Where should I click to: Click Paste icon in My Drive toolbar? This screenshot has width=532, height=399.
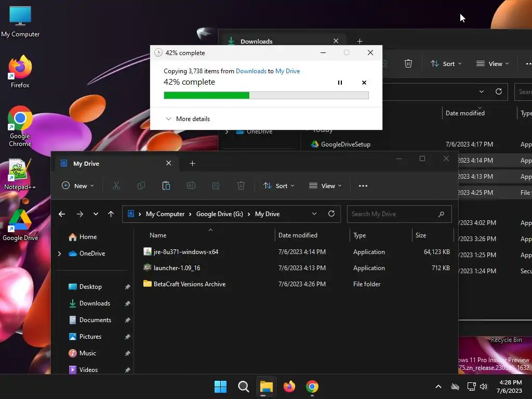(x=166, y=185)
